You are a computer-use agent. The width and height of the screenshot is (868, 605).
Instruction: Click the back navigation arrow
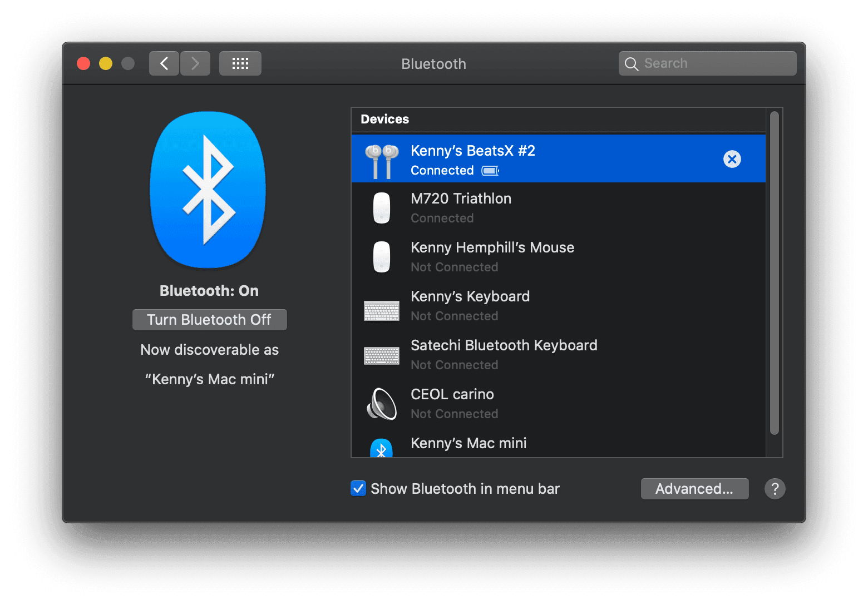(x=164, y=63)
